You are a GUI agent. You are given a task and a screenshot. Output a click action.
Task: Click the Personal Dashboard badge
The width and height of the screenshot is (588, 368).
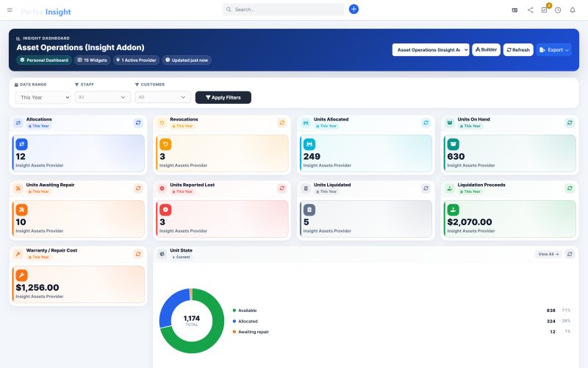pos(44,60)
